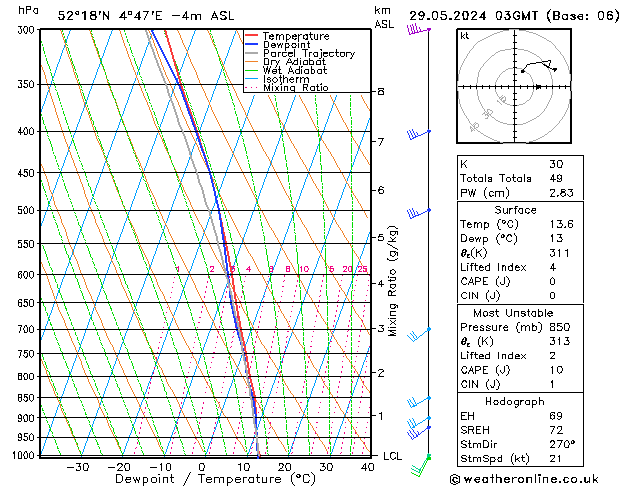Click the Temperature legend entry

pyautogui.click(x=287, y=36)
